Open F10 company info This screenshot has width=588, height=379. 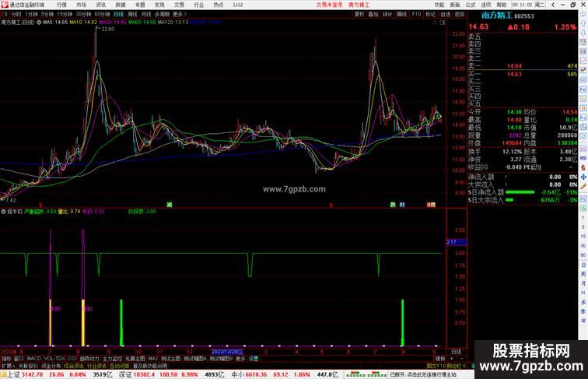click(416, 14)
